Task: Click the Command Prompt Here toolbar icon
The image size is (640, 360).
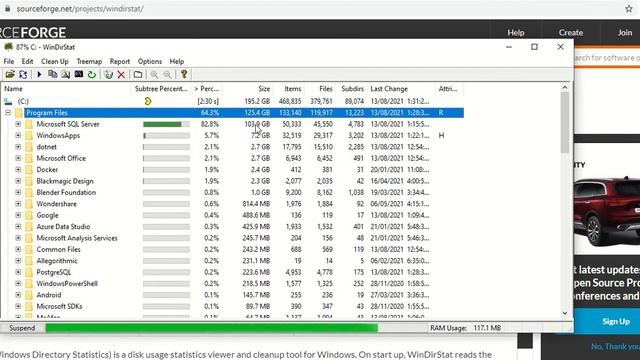Action: click(x=78, y=74)
